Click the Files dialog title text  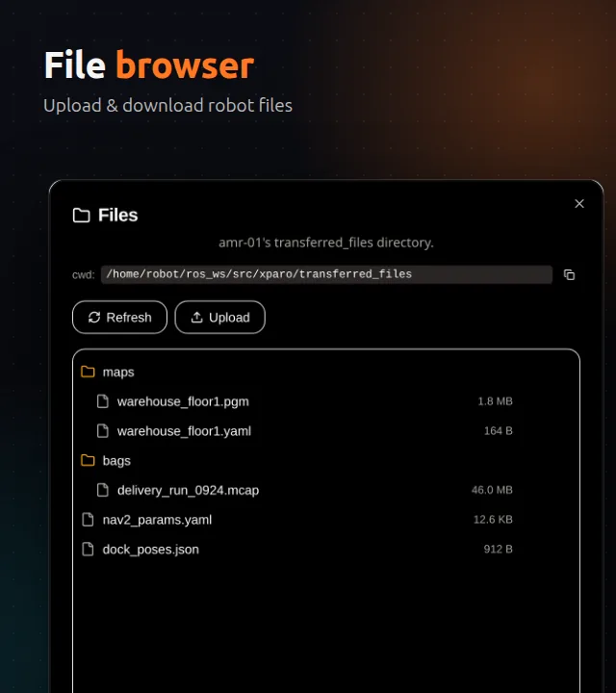118,216
